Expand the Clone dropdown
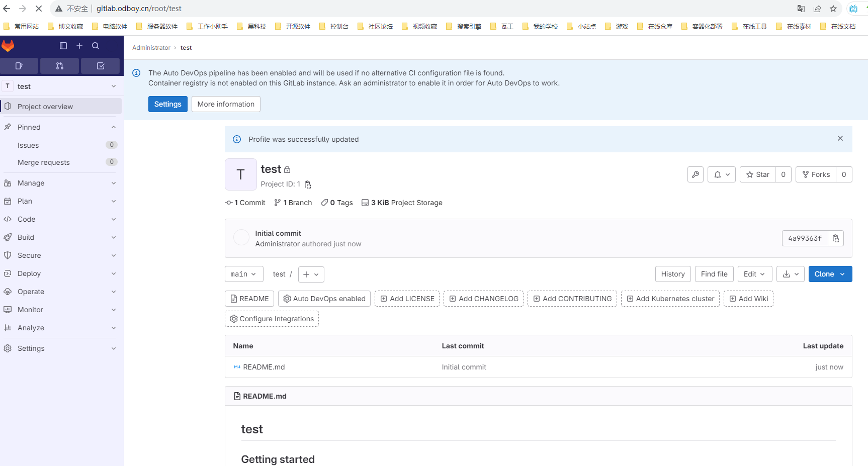Screen dimensions: 868x466 tap(830, 274)
